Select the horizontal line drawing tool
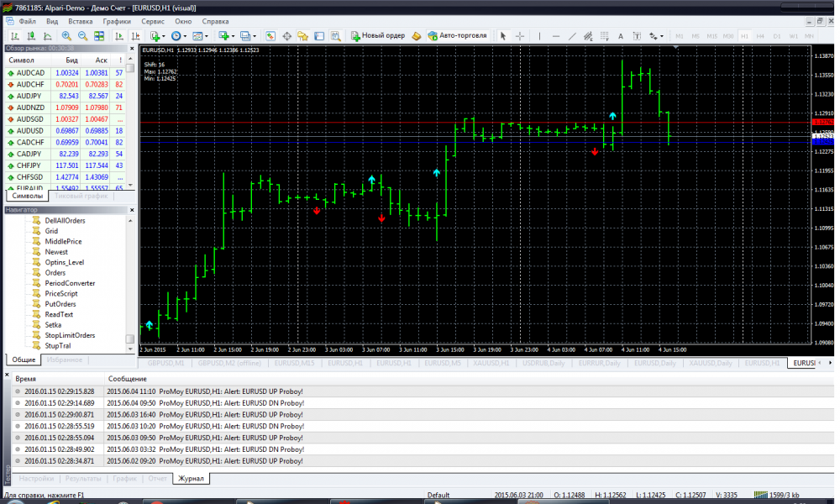 (x=554, y=36)
